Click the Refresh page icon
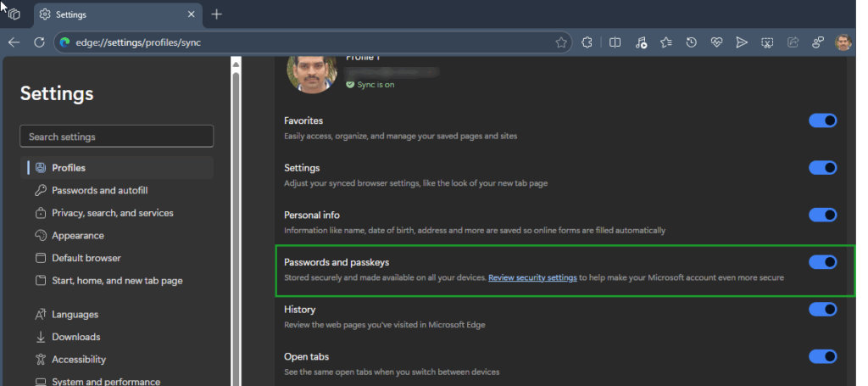868x386 pixels. coord(39,42)
